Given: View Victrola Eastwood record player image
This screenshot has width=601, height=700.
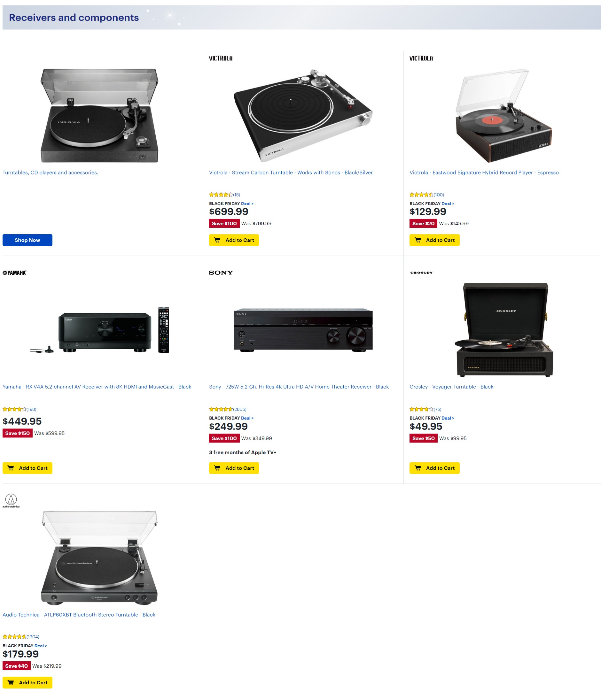Looking at the screenshot, I should click(503, 116).
